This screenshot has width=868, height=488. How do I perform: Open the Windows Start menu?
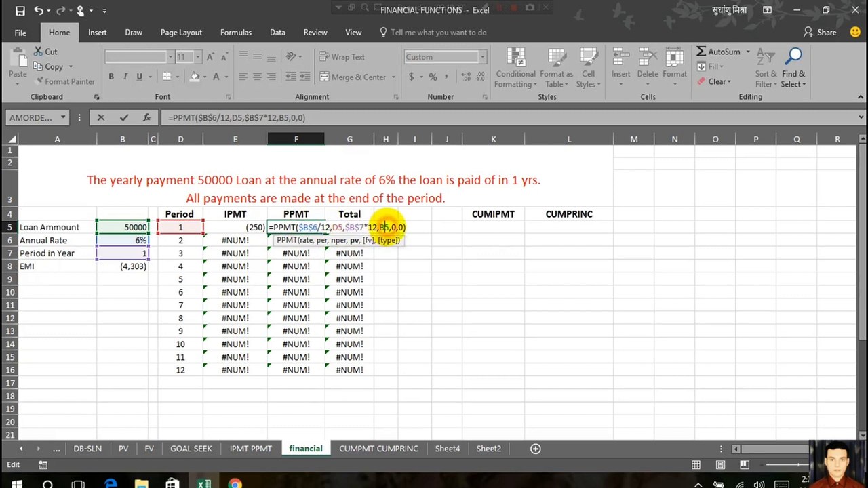pos(16,484)
